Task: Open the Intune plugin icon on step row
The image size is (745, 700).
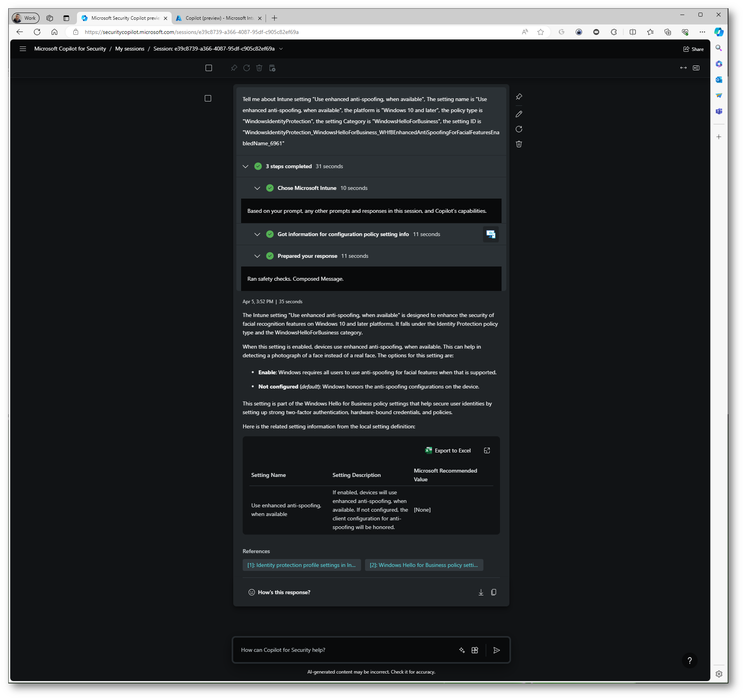Action: coord(491,234)
